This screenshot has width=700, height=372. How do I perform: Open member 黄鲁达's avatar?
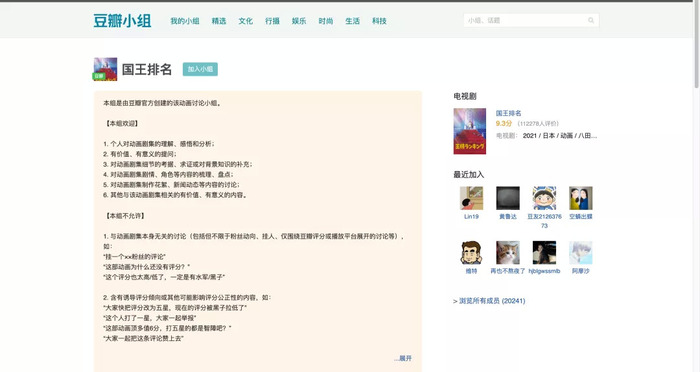click(508, 198)
